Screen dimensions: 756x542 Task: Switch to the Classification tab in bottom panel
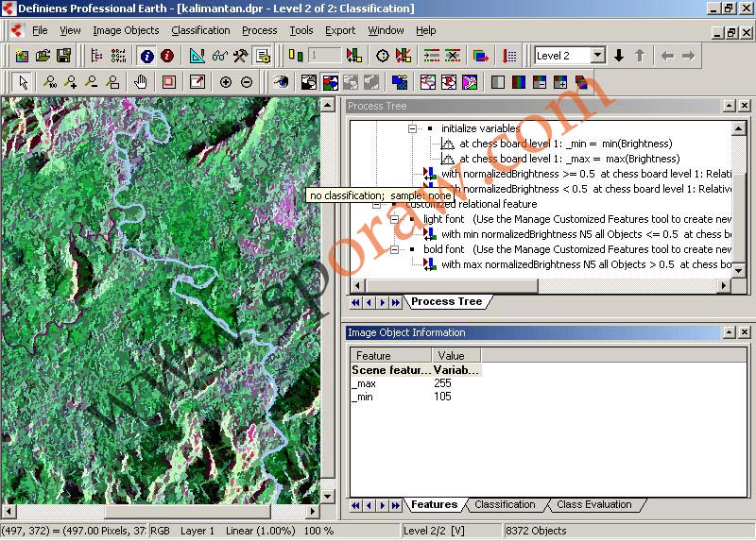point(505,505)
